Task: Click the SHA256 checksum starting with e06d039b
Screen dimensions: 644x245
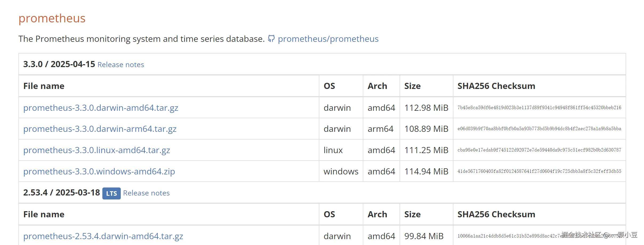Action: (x=539, y=129)
